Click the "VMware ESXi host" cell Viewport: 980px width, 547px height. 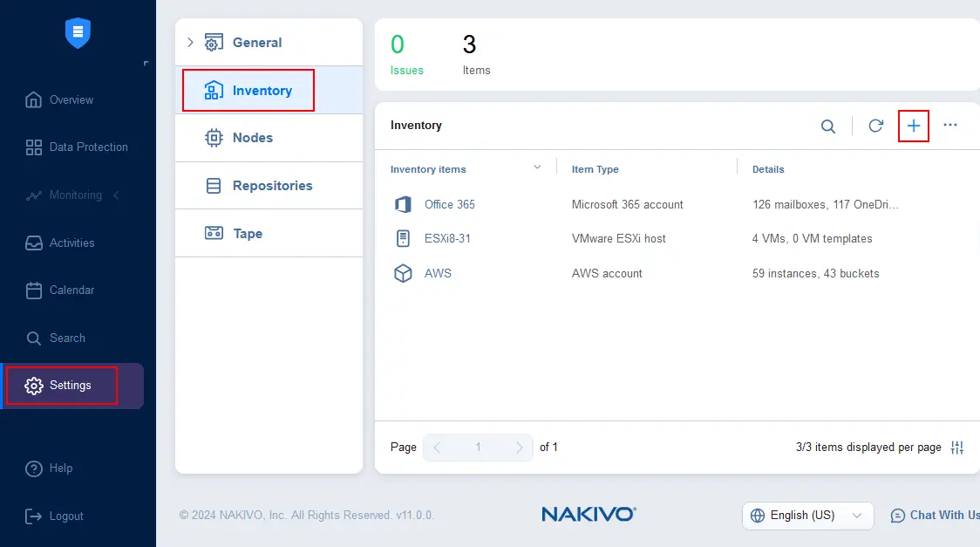pos(619,239)
